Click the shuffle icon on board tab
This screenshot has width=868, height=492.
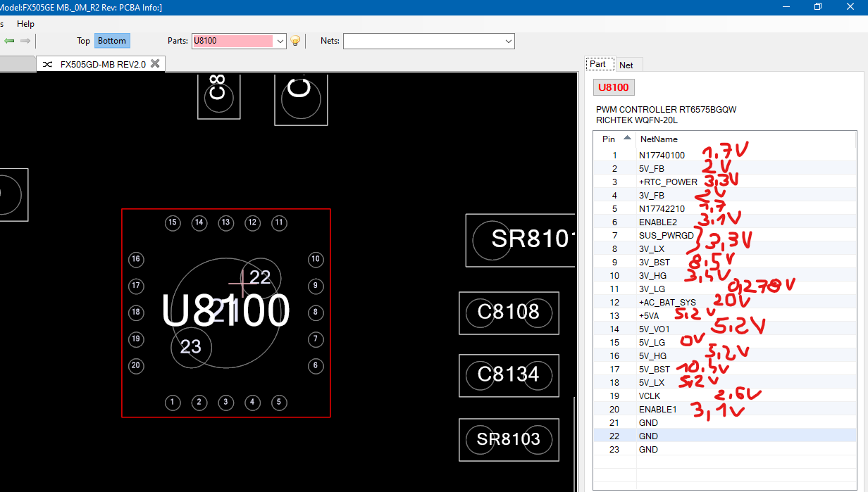click(47, 64)
